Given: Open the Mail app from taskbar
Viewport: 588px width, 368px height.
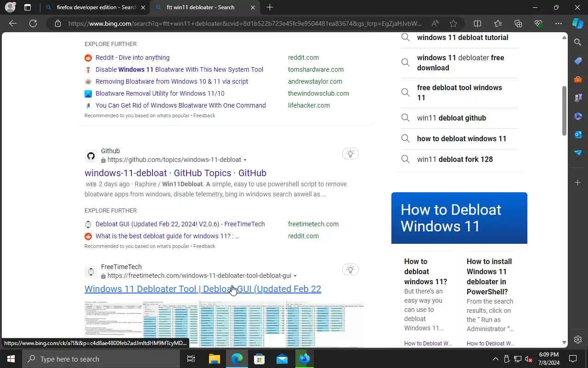Looking at the screenshot, I should 282,359.
